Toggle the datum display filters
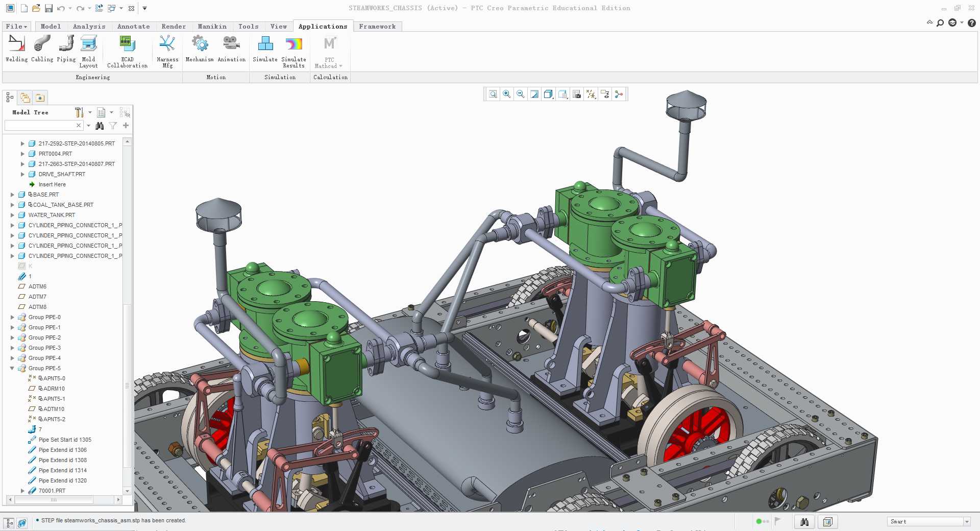980x531 pixels. pyautogui.click(x=591, y=94)
